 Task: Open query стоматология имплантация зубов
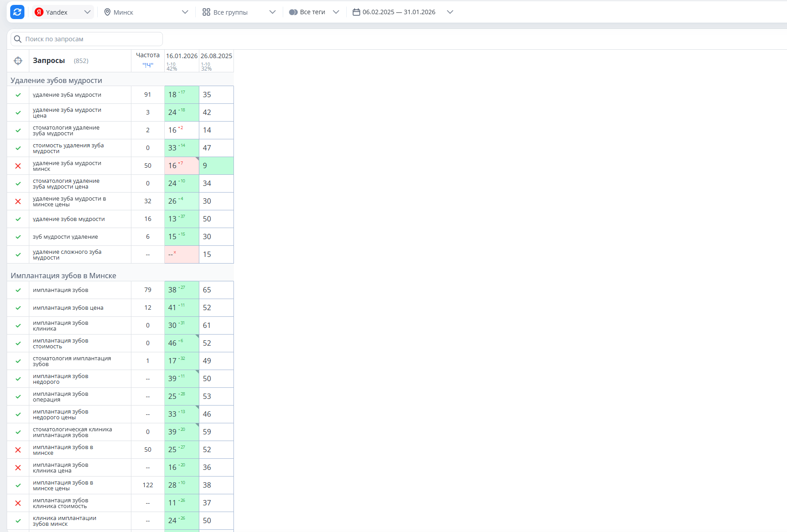[72, 361]
